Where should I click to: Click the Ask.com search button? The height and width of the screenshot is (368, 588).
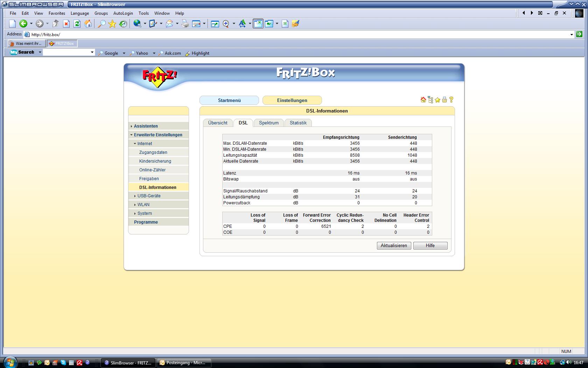coord(170,53)
